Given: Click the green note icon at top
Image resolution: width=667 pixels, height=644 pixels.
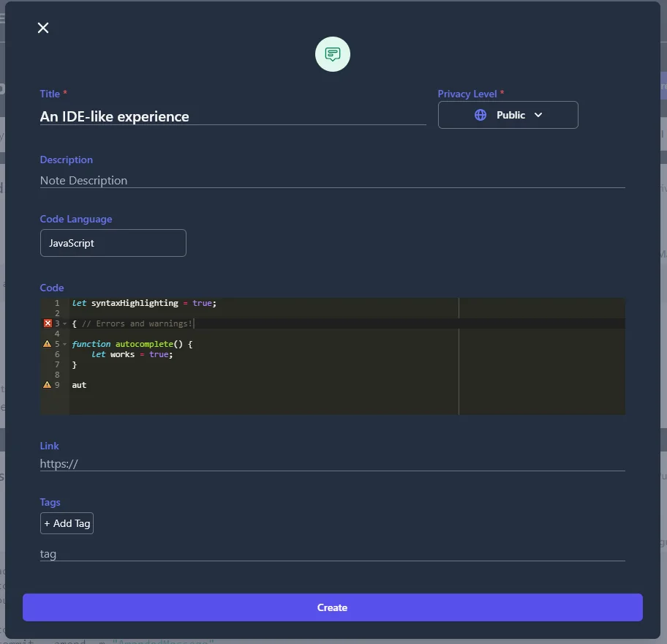Looking at the screenshot, I should [x=333, y=54].
